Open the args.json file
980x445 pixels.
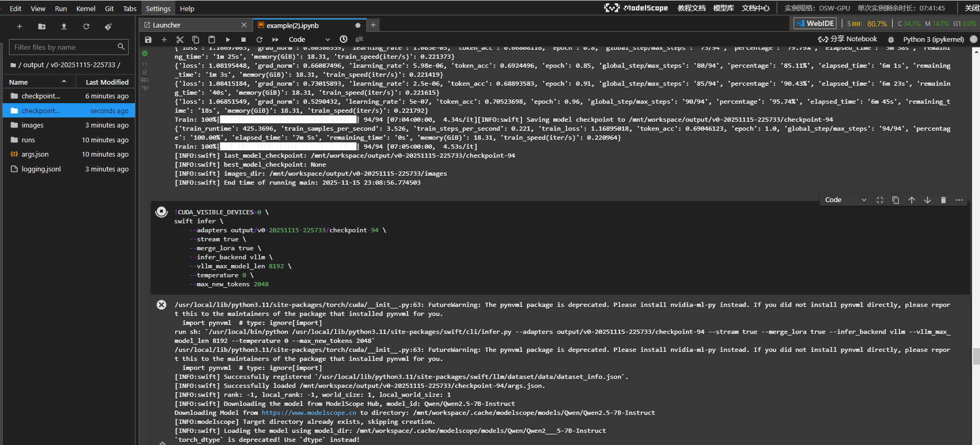(69, 154)
